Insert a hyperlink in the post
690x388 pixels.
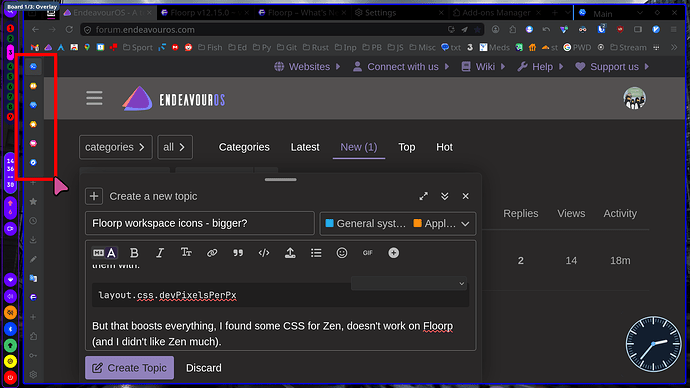[x=212, y=253]
